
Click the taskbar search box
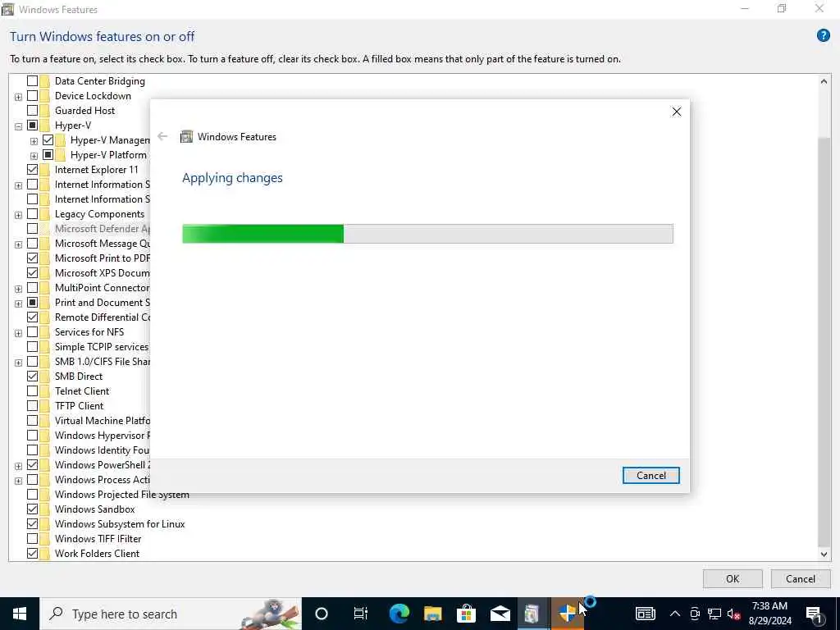(171, 614)
